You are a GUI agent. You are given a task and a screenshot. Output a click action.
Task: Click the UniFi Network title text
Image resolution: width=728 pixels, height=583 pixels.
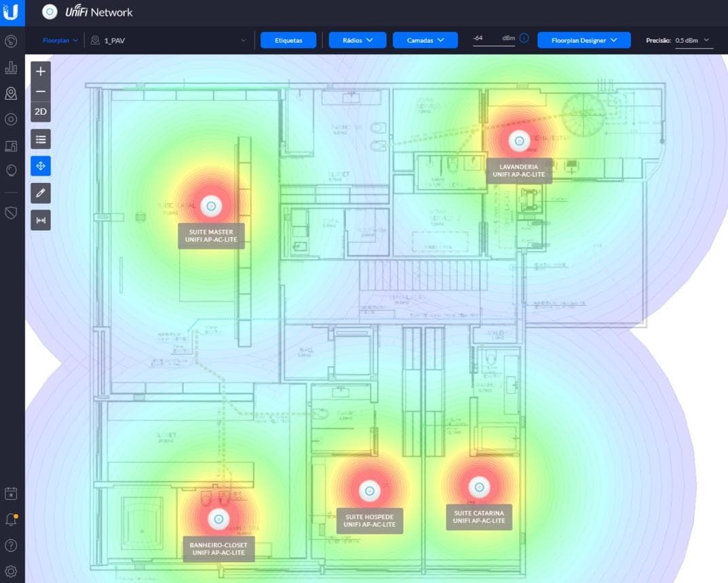tap(99, 12)
